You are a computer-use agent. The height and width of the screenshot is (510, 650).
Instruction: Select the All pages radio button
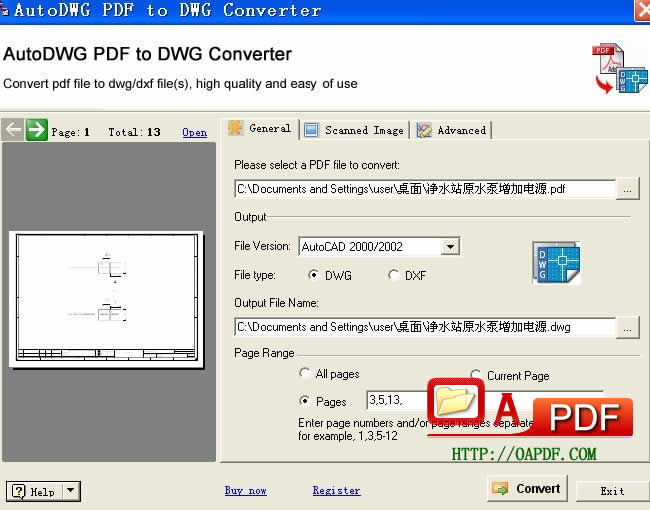[x=304, y=373]
